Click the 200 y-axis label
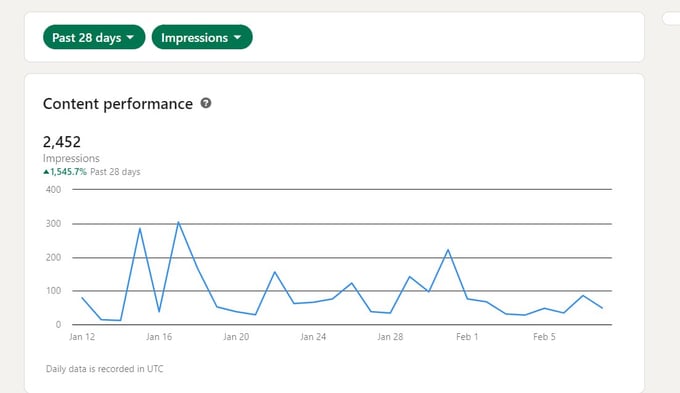Screen dimensions: 680x393 click(x=53, y=257)
